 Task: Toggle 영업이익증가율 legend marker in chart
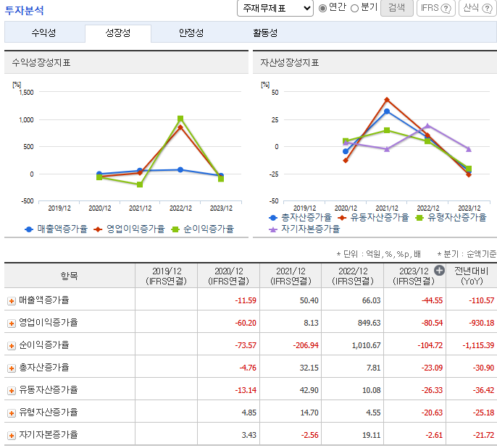pos(98,229)
